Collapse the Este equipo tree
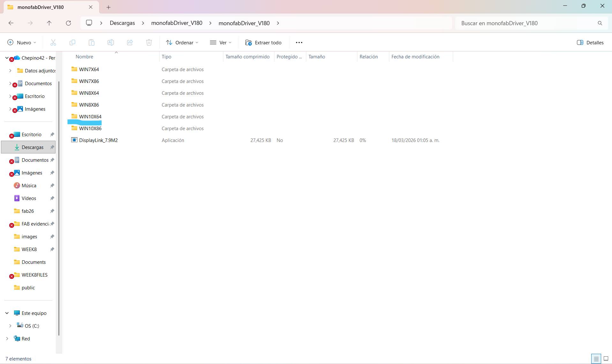Image resolution: width=612 pixels, height=364 pixels. (x=7, y=313)
